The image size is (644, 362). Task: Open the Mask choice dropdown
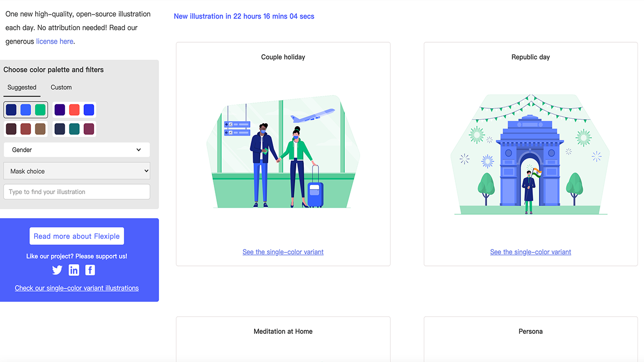(x=76, y=171)
